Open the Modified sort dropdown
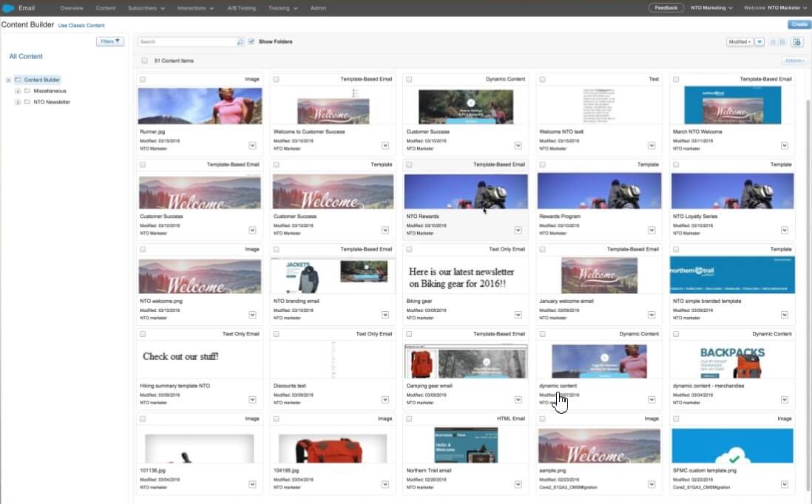The width and height of the screenshot is (812, 504). (740, 42)
